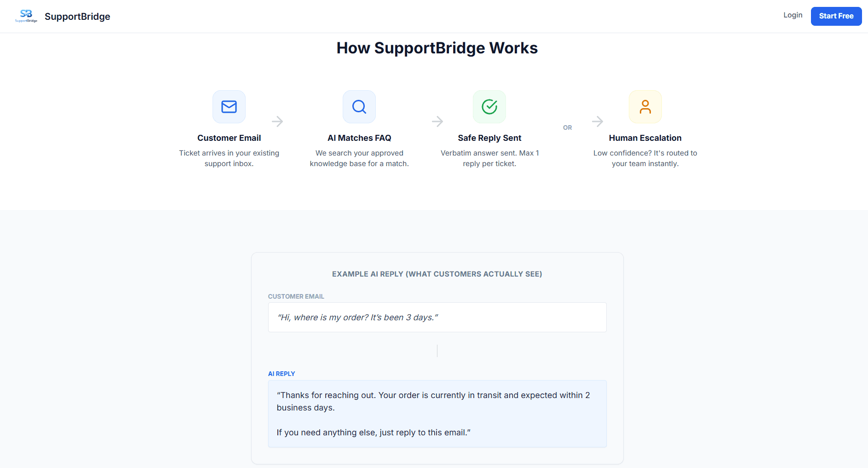
Task: Click the SupportBridge logo icon
Action: (x=26, y=16)
